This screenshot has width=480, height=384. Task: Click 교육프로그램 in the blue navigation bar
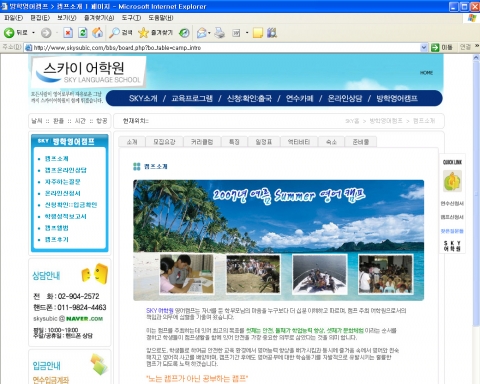(x=192, y=98)
